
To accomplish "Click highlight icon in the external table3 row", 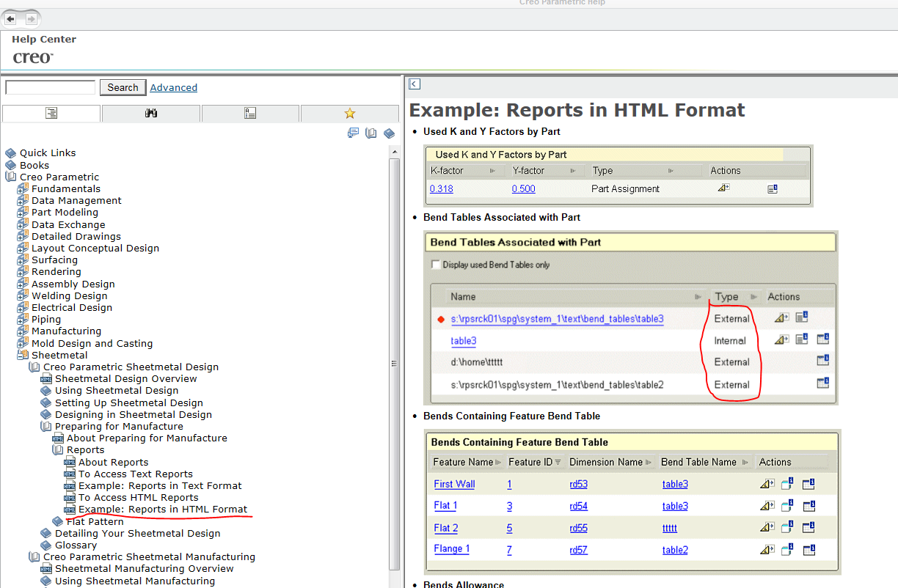I will pos(781,317).
